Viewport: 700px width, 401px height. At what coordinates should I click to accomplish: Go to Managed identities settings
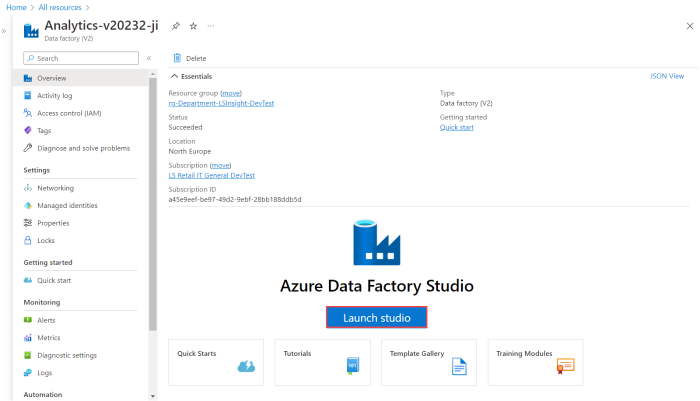point(67,205)
